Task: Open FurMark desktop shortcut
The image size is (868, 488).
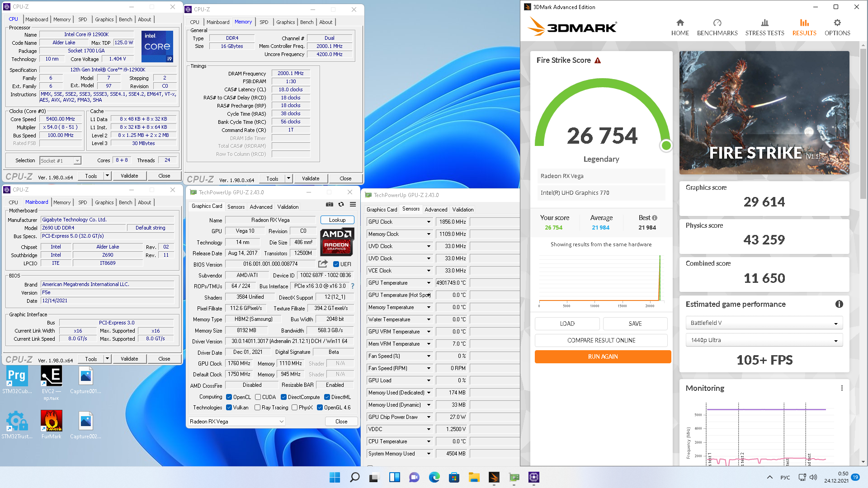Action: (51, 425)
